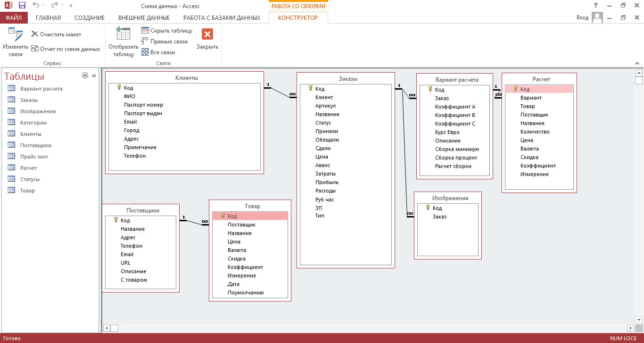Image resolution: width=644 pixels, height=343 pixels.
Task: Select Коэффициент A field in Вариант расчета
Action: (455, 107)
